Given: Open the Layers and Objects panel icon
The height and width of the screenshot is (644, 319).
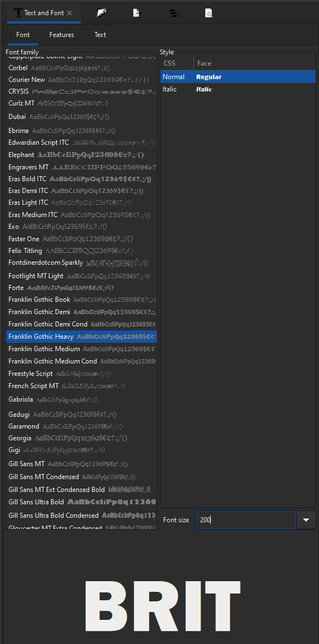Looking at the screenshot, I should click(173, 13).
